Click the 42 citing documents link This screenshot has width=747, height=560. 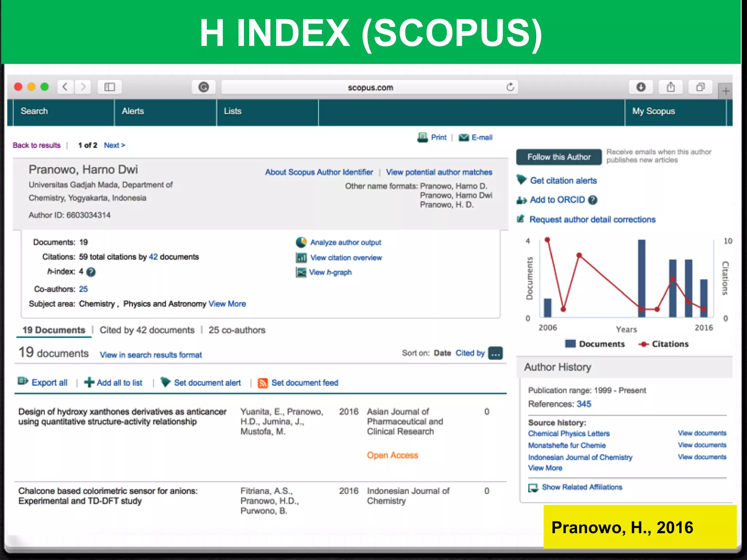point(154,257)
